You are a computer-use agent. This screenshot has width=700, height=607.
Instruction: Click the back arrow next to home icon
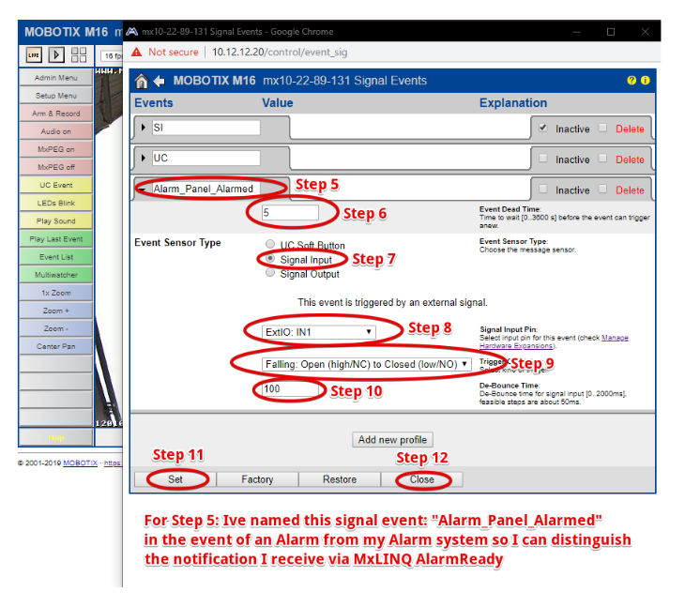coord(159,81)
